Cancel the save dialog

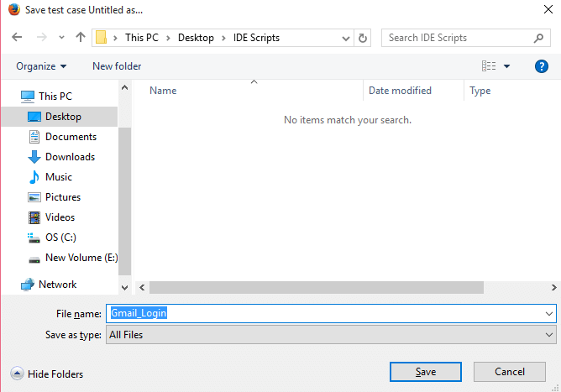coord(510,372)
